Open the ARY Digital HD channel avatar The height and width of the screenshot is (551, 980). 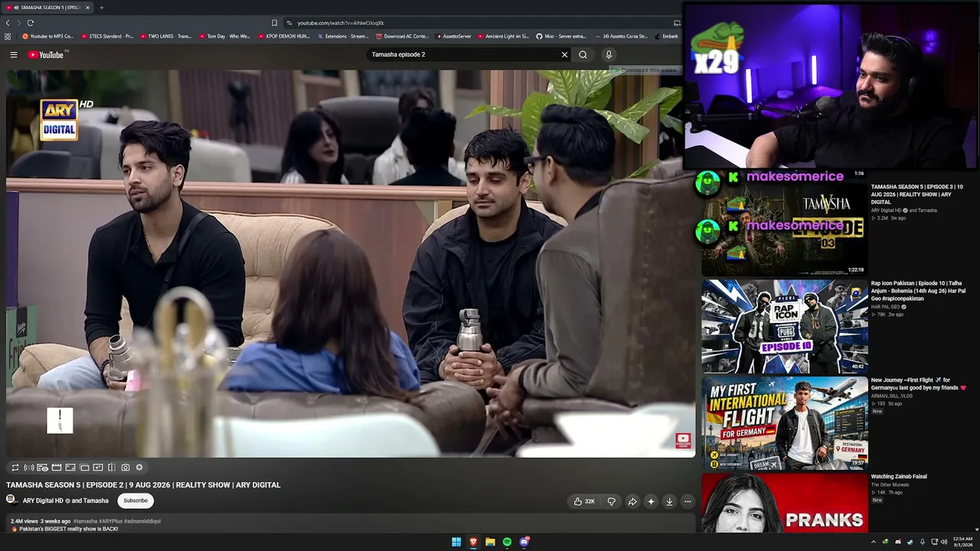11,500
